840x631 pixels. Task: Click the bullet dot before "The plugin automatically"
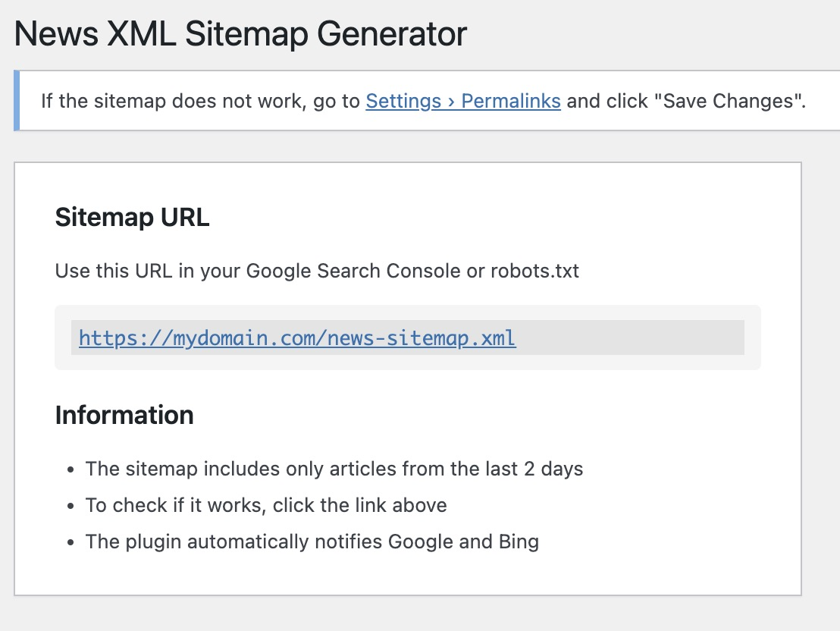pos(71,543)
